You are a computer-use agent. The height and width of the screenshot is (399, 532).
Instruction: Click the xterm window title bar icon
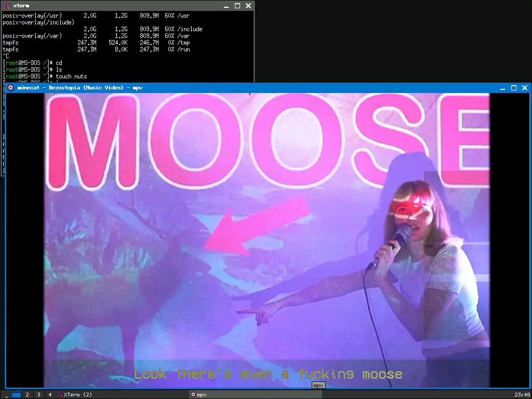tap(6, 5)
